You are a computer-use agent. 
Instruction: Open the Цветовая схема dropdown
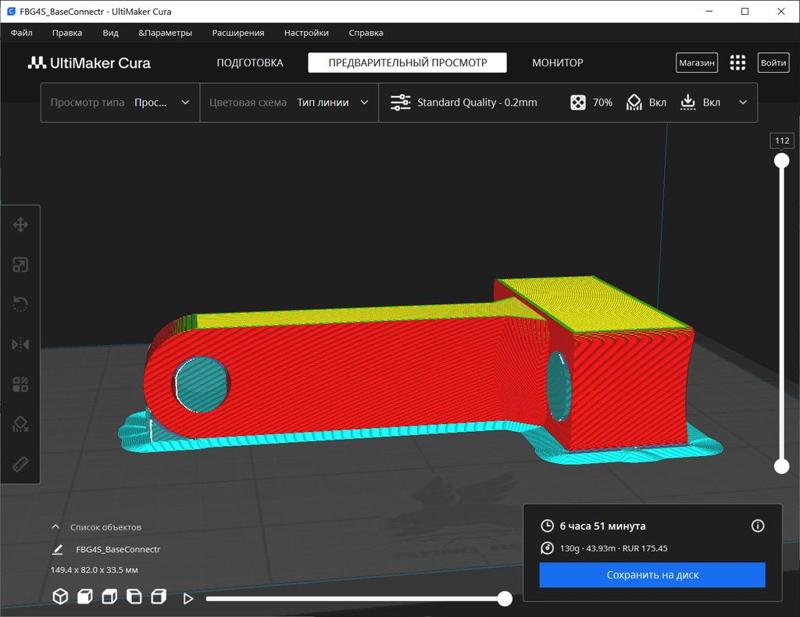[289, 103]
